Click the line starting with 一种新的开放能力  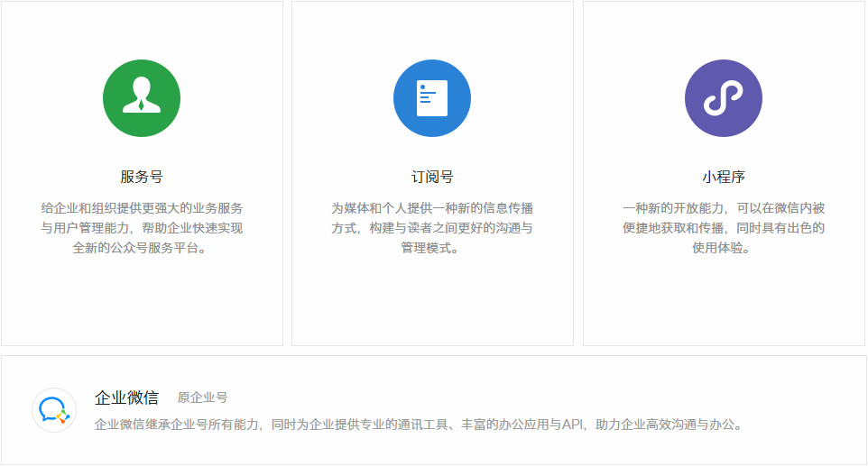point(724,208)
